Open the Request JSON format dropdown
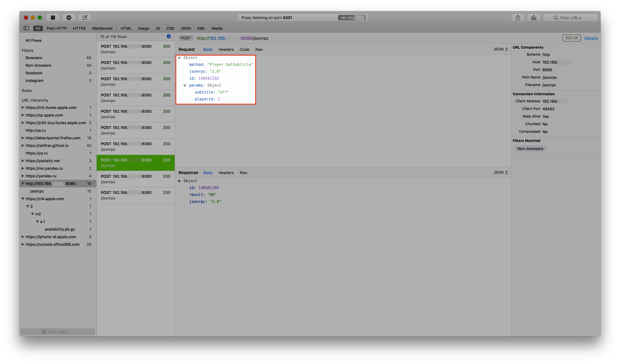This screenshot has width=620, height=364. click(500, 49)
